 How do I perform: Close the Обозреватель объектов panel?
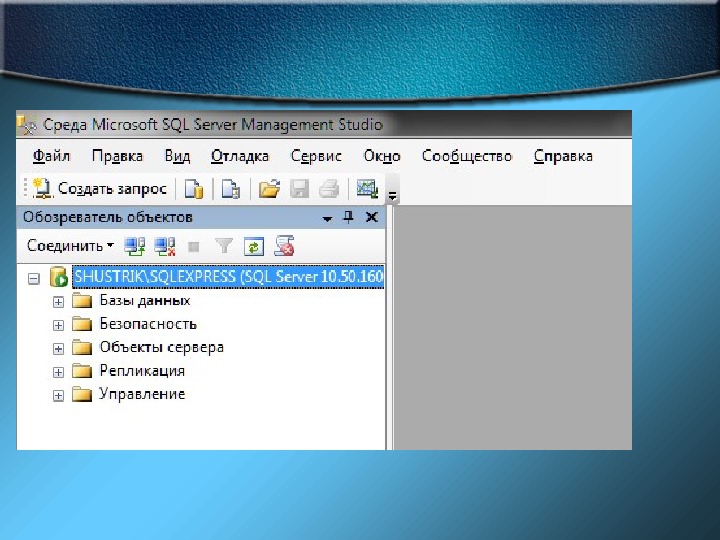tap(371, 217)
